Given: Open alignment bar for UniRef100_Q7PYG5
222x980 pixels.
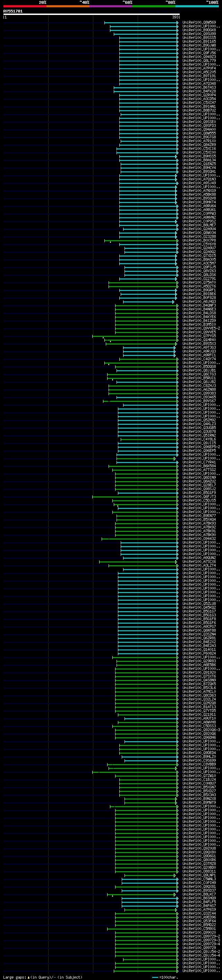Looking at the screenshot, I should pos(136,336).
